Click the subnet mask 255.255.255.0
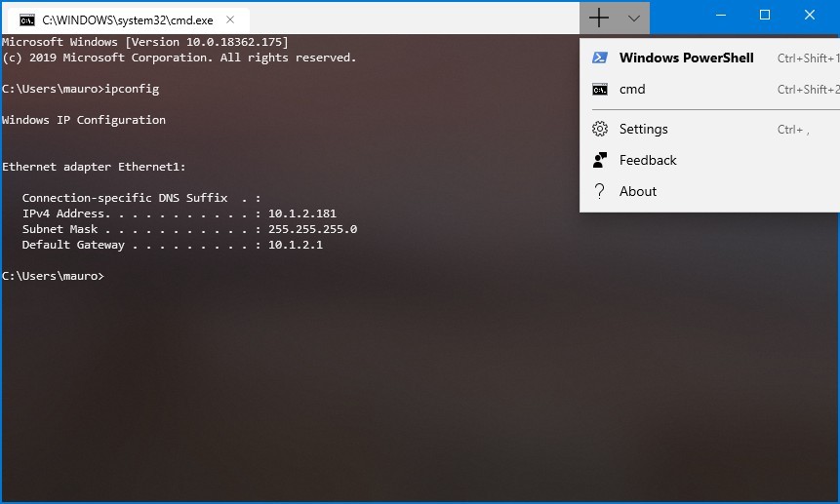The image size is (840, 504). coord(312,229)
